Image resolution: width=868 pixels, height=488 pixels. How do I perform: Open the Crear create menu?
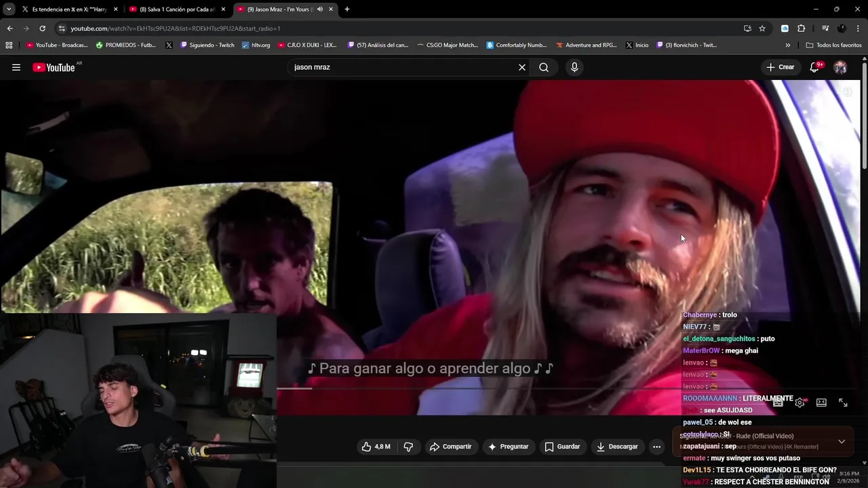tap(781, 67)
